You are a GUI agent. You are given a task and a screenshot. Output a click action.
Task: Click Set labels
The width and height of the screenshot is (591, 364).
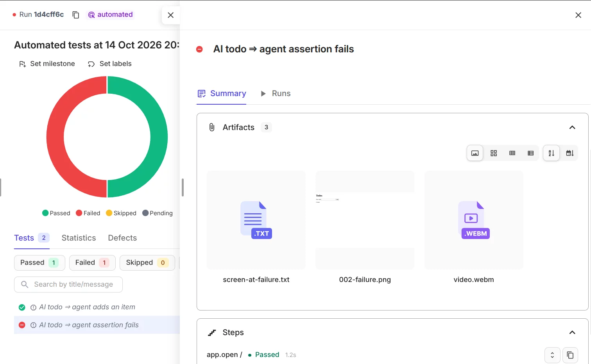click(110, 64)
